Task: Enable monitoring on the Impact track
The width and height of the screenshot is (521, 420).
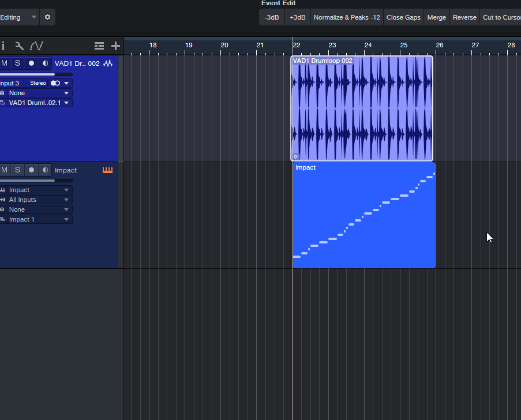Action: click(x=44, y=170)
